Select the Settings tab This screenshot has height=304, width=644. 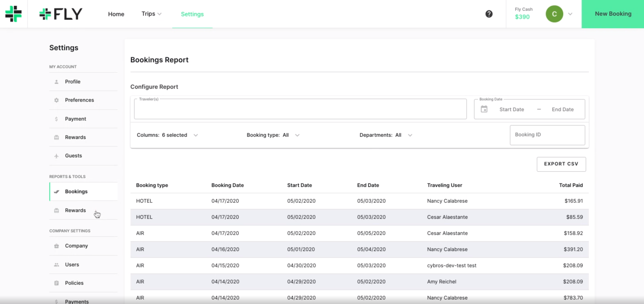coord(192,14)
